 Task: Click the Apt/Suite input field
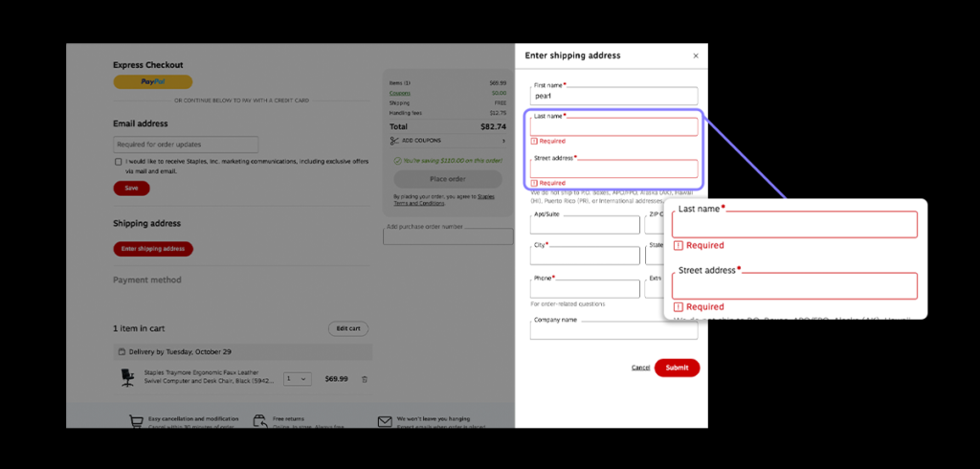click(585, 225)
